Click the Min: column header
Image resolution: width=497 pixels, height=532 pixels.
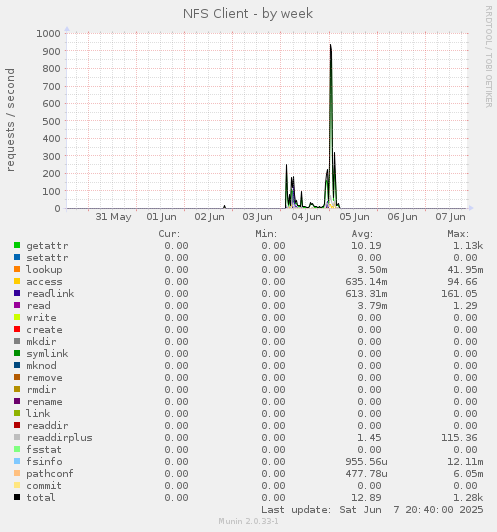(266, 234)
